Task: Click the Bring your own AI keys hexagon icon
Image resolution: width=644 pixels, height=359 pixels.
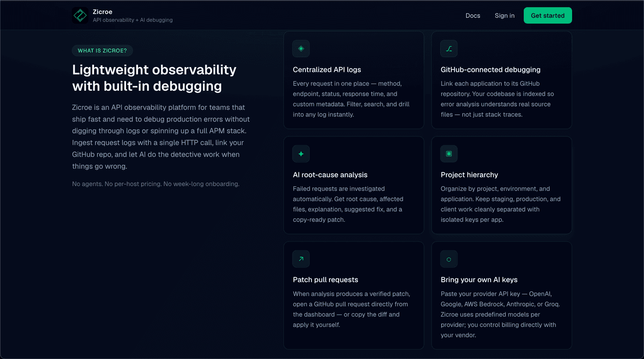Action: 449,259
